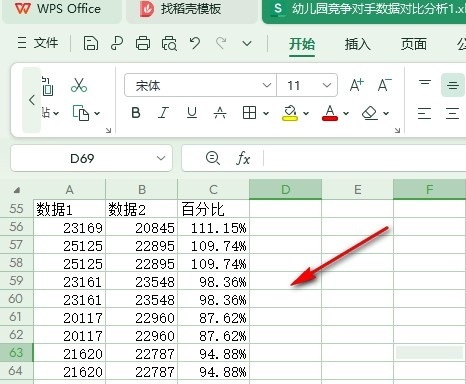Click cell C64 showing 94.88%
The height and width of the screenshot is (384, 466).
click(213, 371)
